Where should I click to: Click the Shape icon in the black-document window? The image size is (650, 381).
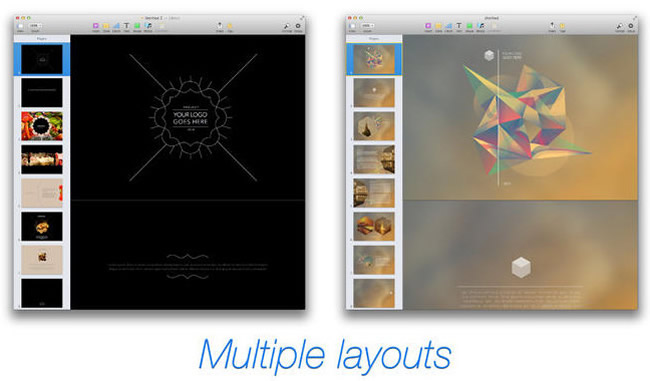tap(137, 26)
